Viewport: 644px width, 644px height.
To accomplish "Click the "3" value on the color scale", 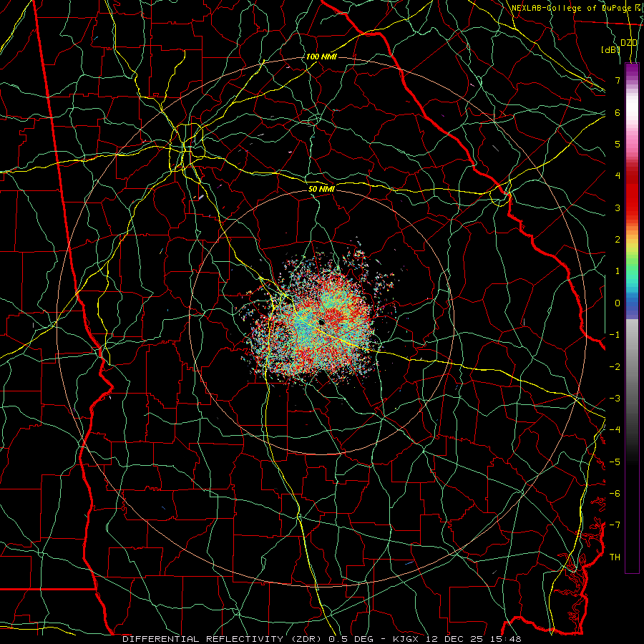I will [x=618, y=208].
